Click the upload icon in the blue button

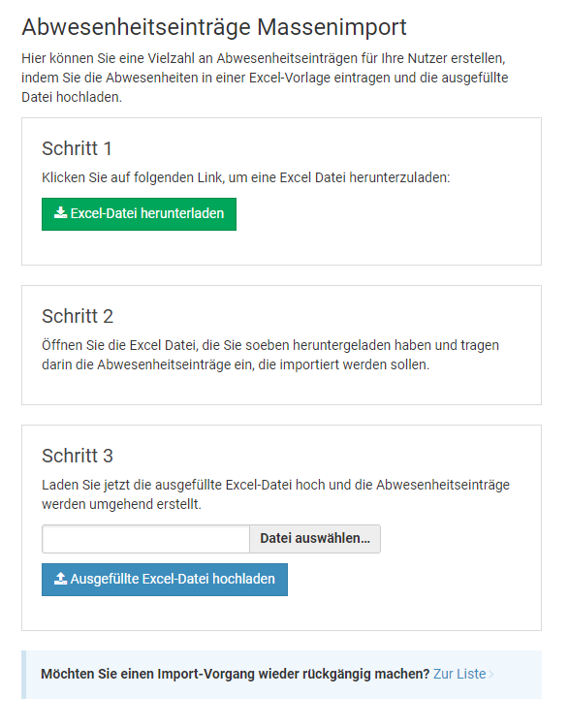(x=60, y=578)
